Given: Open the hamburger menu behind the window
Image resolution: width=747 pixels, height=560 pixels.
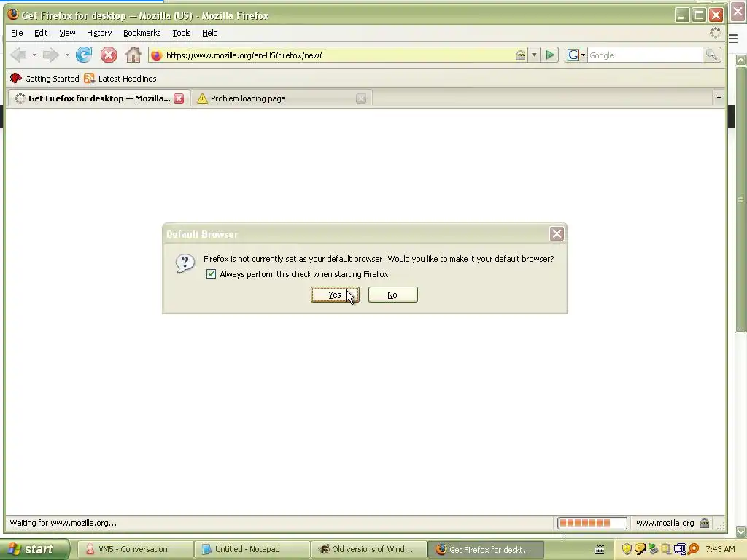Looking at the screenshot, I should (x=733, y=39).
